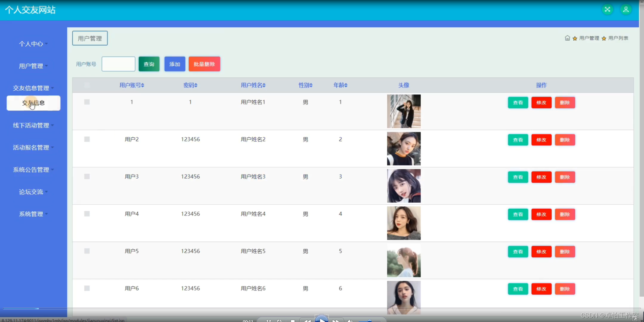This screenshot has height=322, width=644.
Task: Click the 批量删除 button
Action: pos(204,64)
